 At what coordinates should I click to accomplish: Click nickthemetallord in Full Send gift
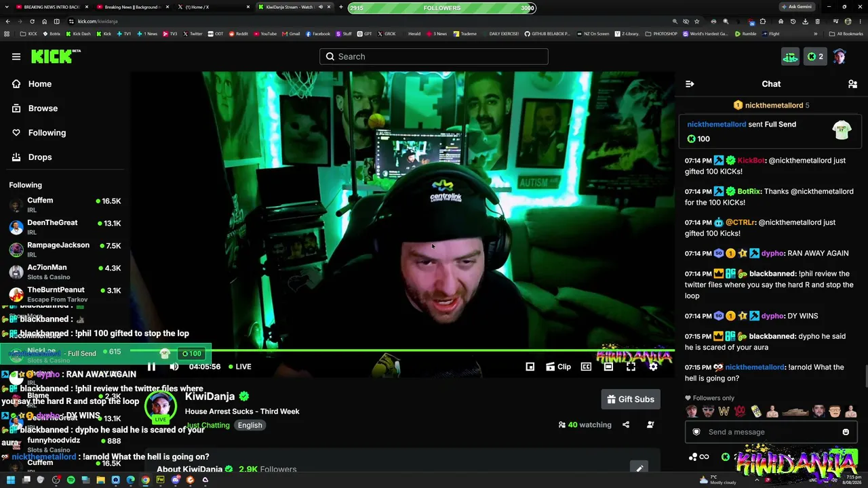(x=716, y=125)
